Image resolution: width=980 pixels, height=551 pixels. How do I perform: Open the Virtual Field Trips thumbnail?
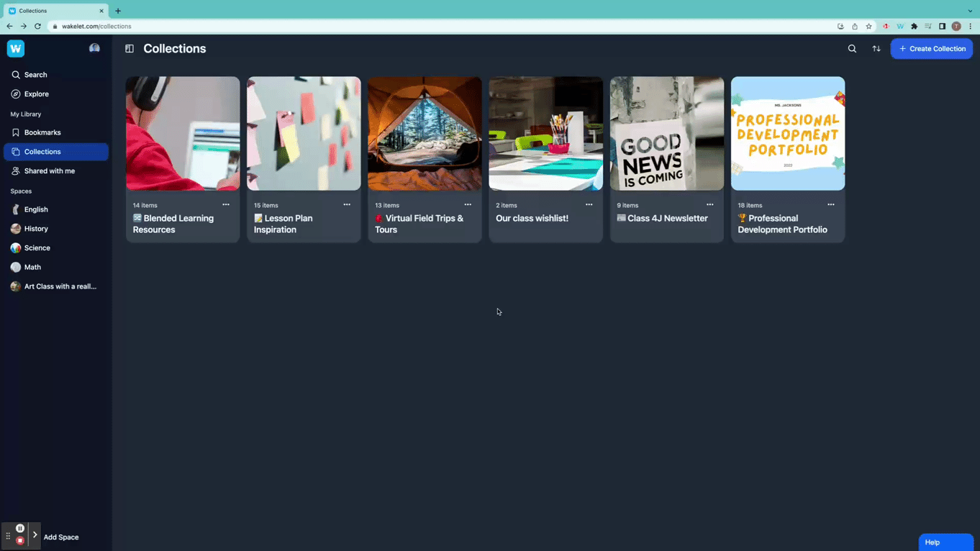425,134
